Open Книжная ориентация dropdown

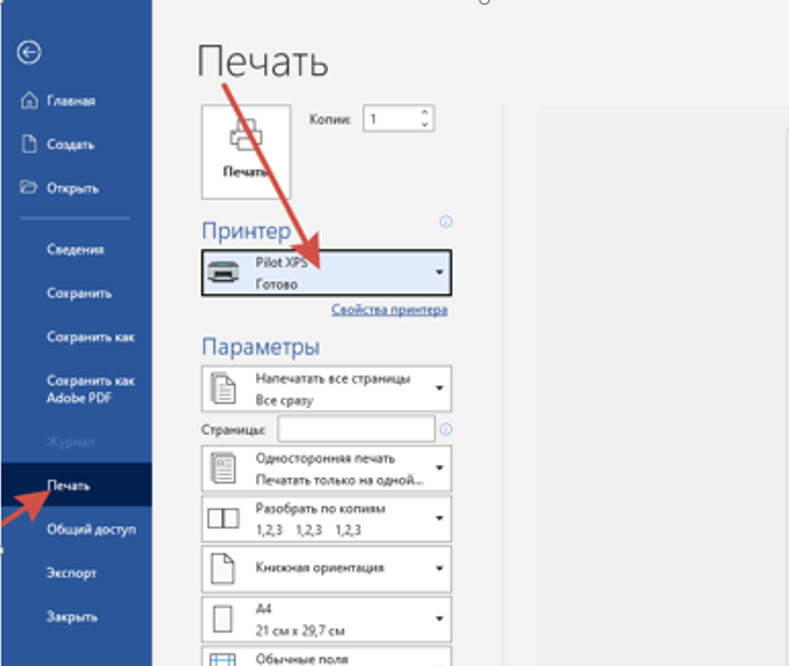coord(327,569)
